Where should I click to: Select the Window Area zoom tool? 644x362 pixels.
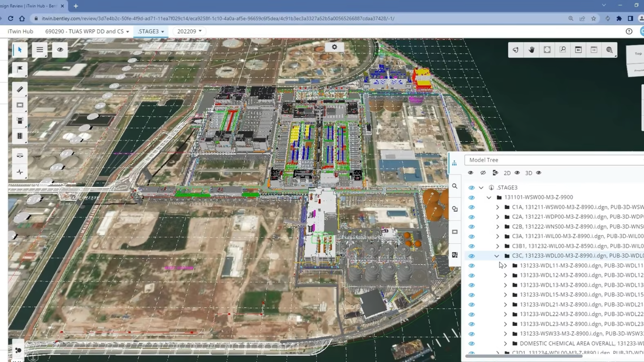[562, 50]
